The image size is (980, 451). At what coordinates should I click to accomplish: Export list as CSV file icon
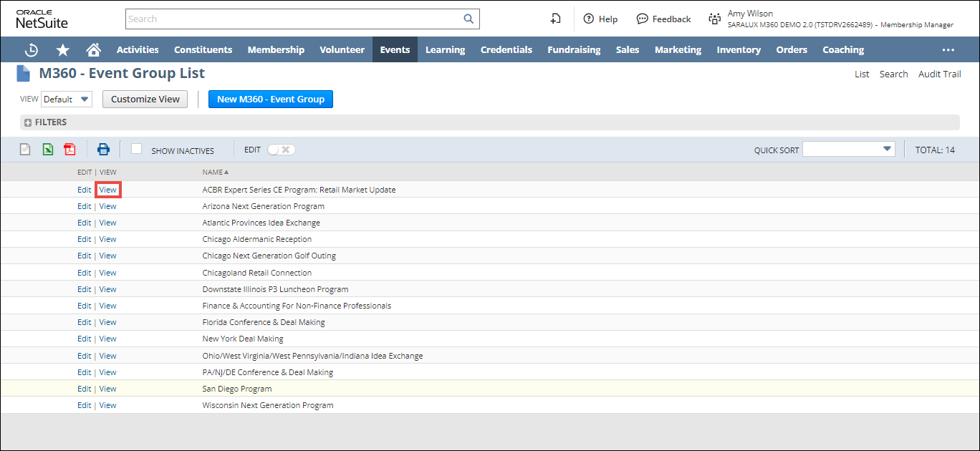click(25, 150)
